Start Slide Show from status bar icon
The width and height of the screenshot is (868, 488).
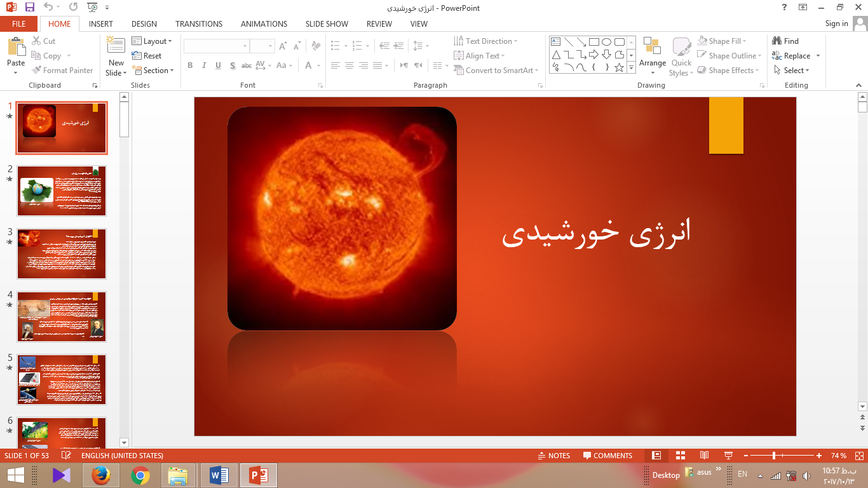(728, 456)
